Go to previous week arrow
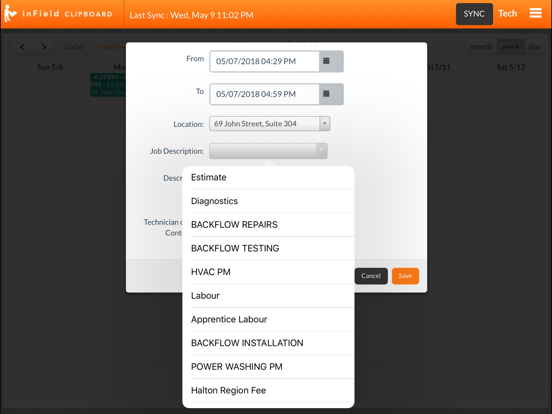 [x=22, y=47]
